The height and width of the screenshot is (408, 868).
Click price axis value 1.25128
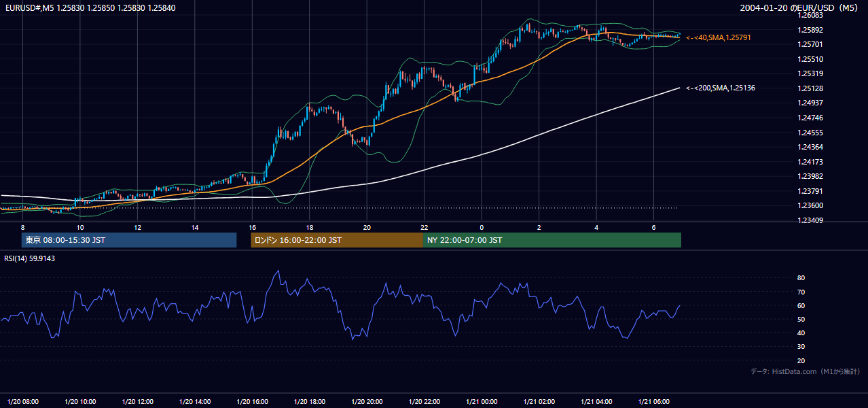(x=810, y=88)
